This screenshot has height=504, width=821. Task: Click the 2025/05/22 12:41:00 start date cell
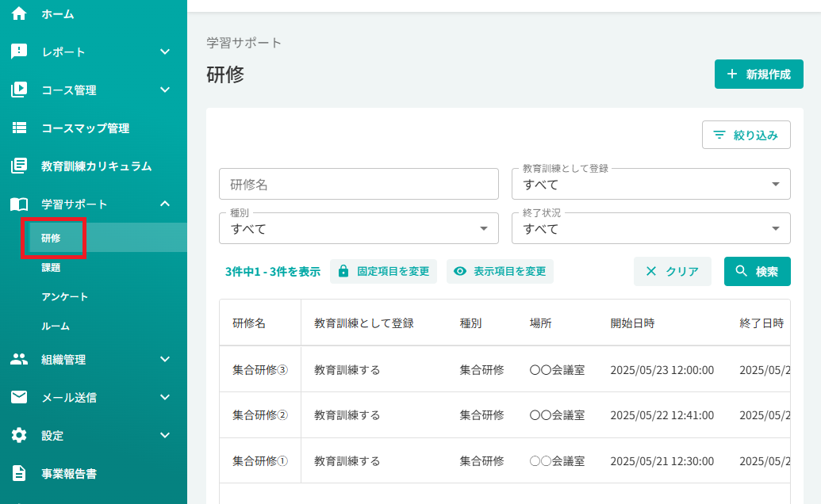pyautogui.click(x=662, y=415)
